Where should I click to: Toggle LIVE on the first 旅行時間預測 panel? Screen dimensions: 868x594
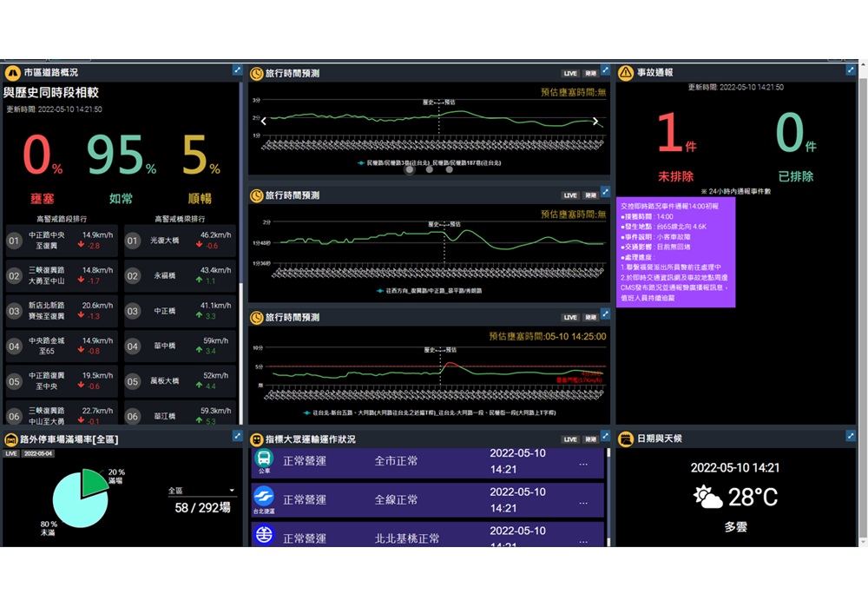(x=569, y=73)
